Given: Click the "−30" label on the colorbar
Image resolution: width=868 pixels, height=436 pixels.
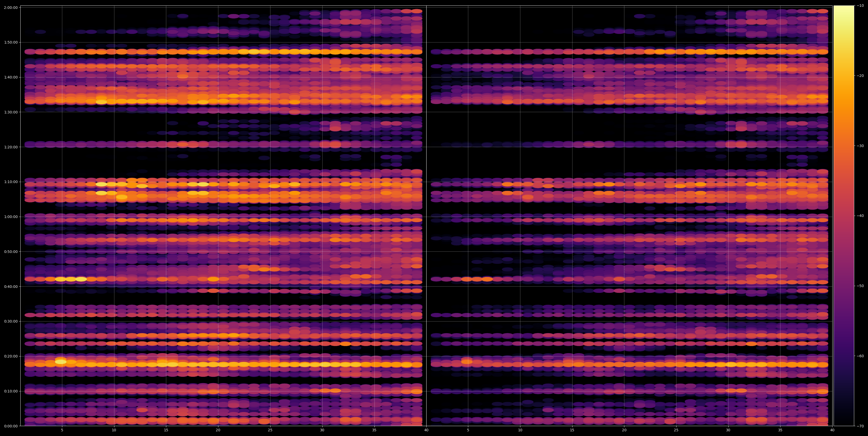Looking at the screenshot, I should 860,146.
